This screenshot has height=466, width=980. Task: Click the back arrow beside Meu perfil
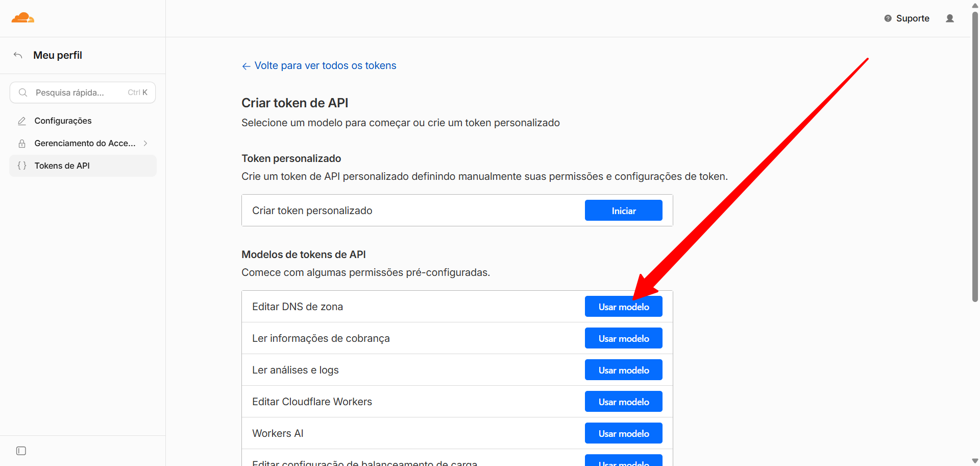click(18, 55)
